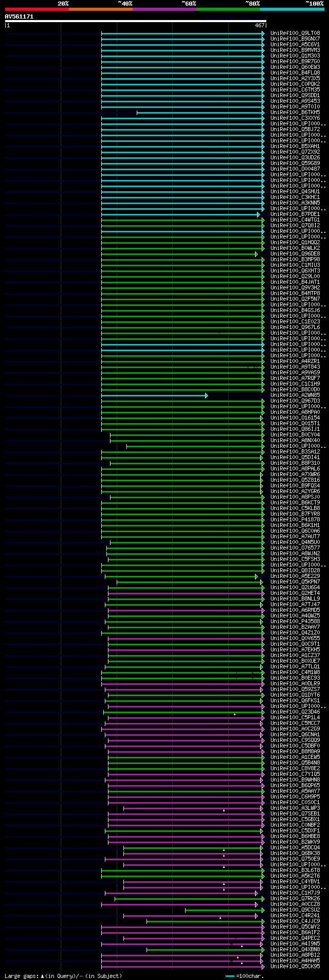Open hit UniRef100_C7YIQ5
329x980 pixels.
pyautogui.click(x=295, y=774)
